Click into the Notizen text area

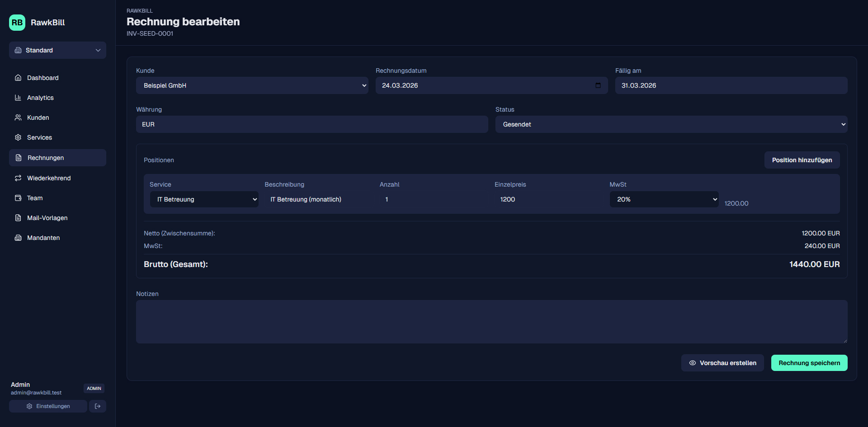(491, 322)
